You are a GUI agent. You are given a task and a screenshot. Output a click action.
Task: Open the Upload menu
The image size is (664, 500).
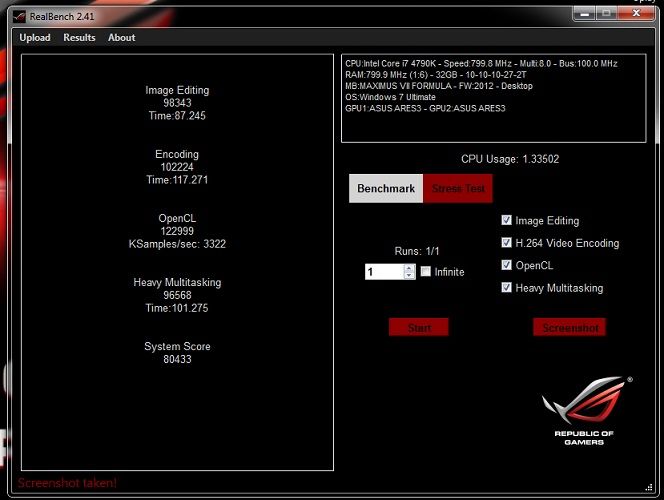35,38
